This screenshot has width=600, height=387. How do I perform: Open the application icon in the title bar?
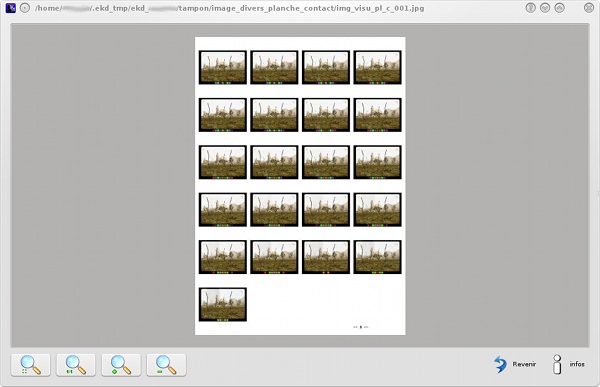[11, 8]
